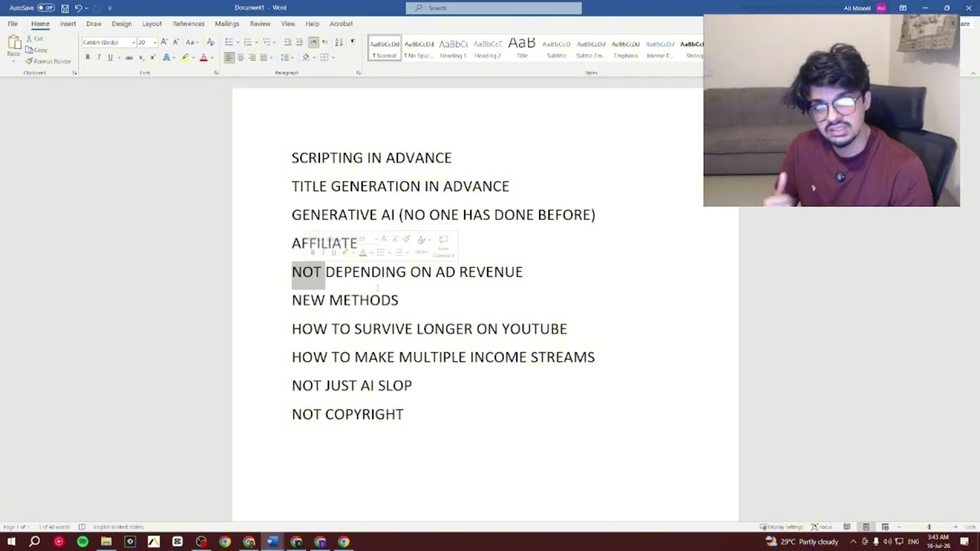Click the Search box in title bar
The image size is (980, 551).
pos(494,8)
